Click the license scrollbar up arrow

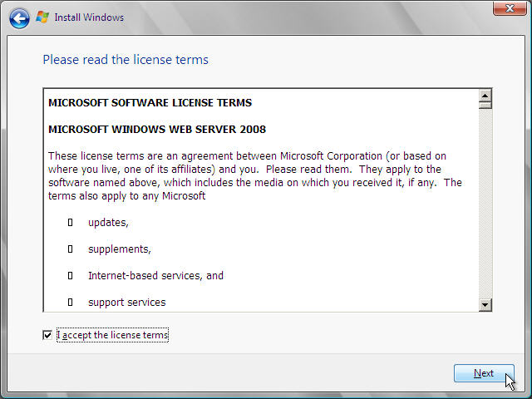pos(485,96)
